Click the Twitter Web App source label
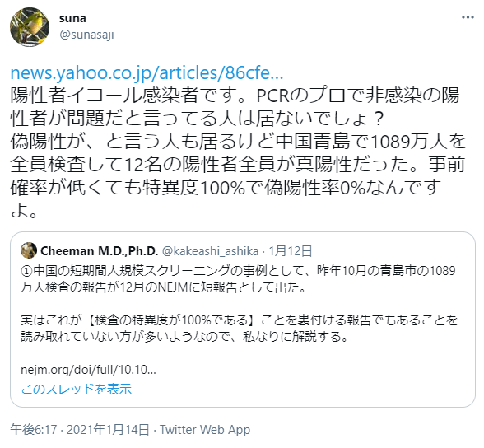Image resolution: width=484 pixels, height=448 pixels. (x=205, y=430)
